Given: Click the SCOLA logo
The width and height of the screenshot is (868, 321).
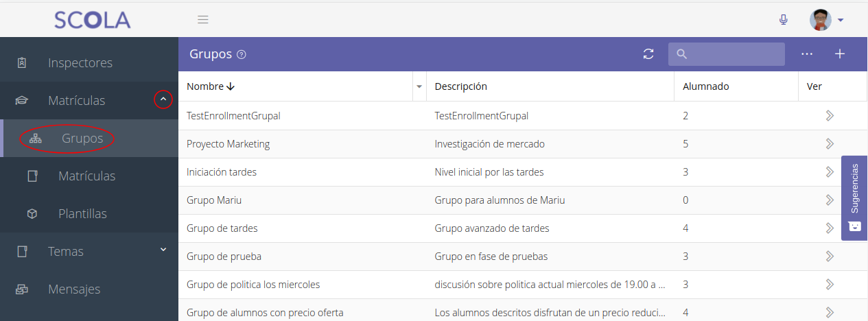Looking at the screenshot, I should point(92,20).
